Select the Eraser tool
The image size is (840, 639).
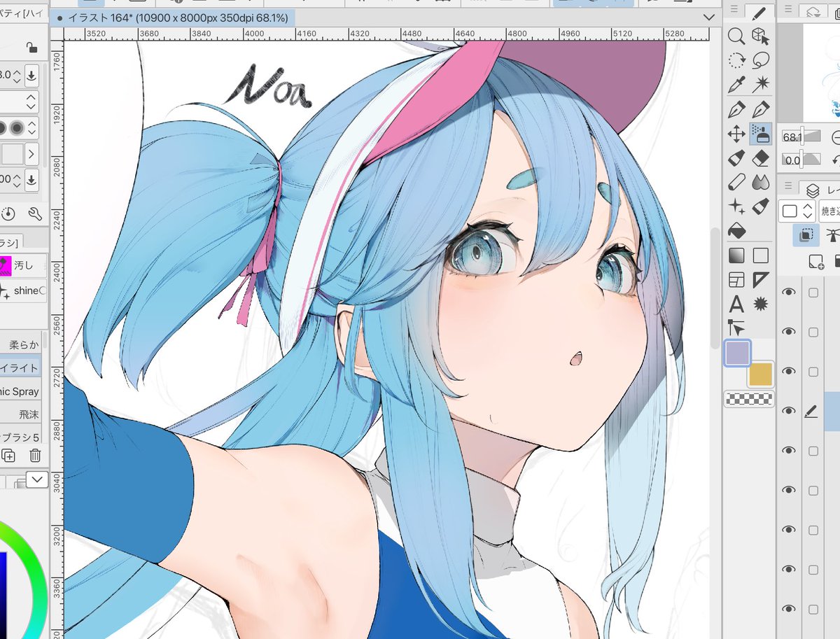pos(760,158)
